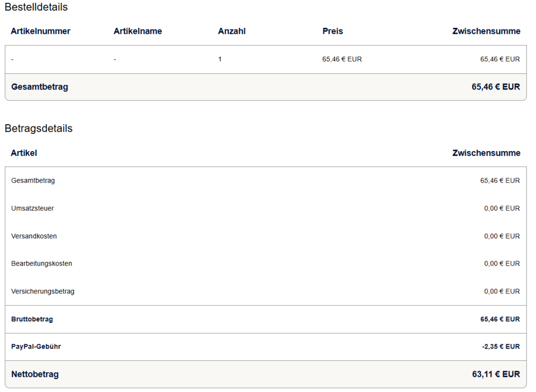Click the -2,35 € EUR fee amount
The width and height of the screenshot is (536, 392).
coord(501,346)
